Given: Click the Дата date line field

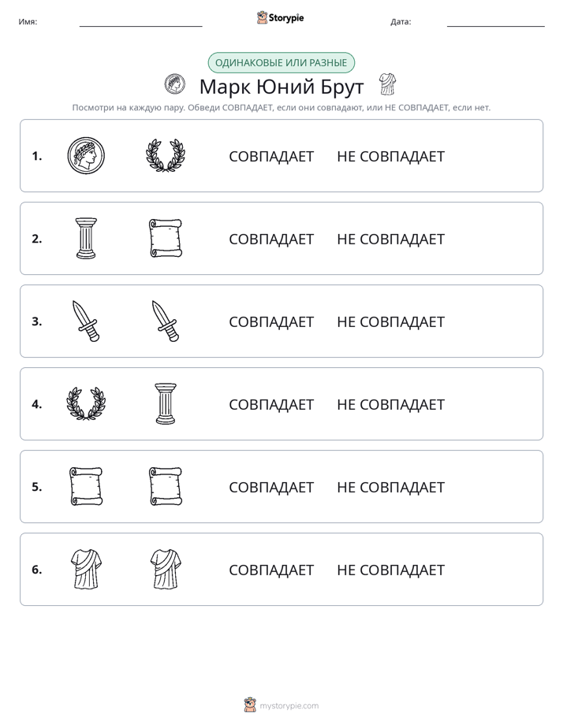Looking at the screenshot, I should click(x=496, y=22).
